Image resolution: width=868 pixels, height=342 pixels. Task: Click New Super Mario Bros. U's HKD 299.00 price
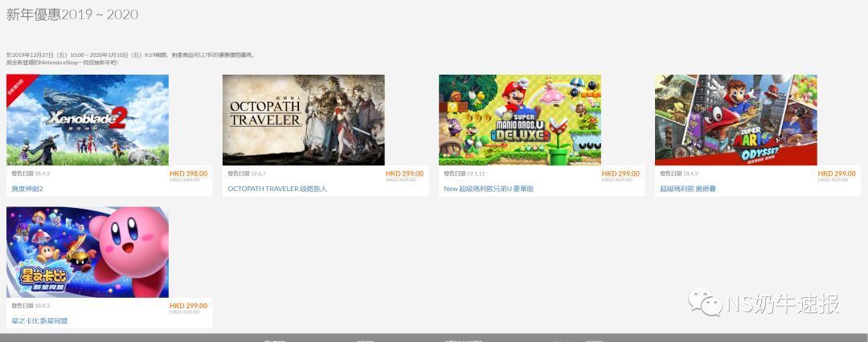[620, 173]
